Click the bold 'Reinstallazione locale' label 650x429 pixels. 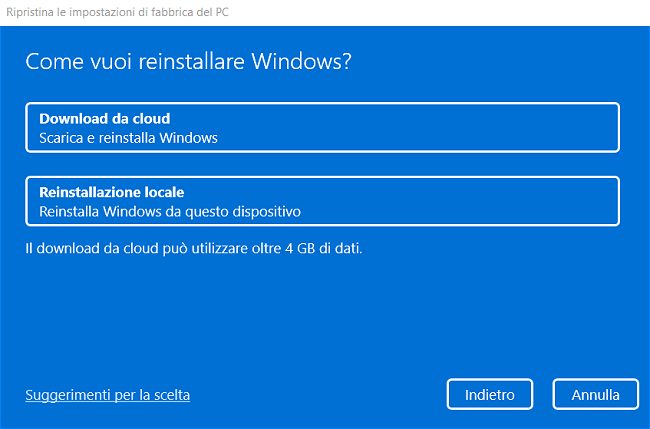point(112,192)
